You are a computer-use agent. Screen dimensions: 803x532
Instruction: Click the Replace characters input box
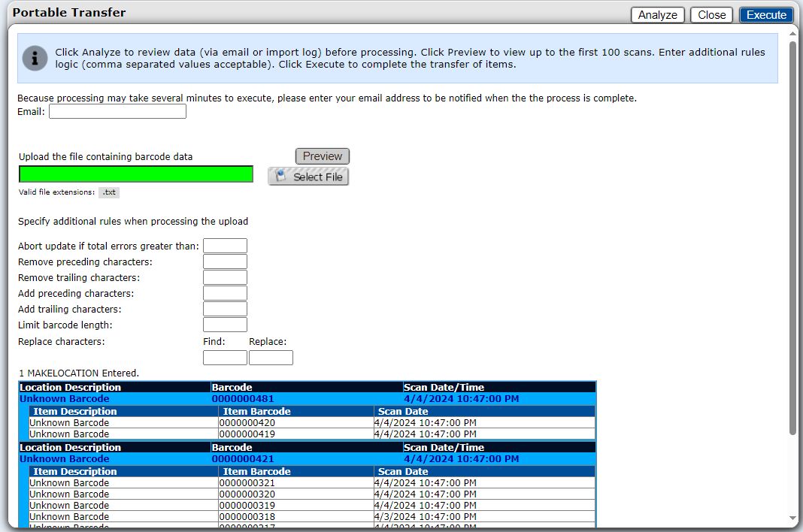click(271, 358)
